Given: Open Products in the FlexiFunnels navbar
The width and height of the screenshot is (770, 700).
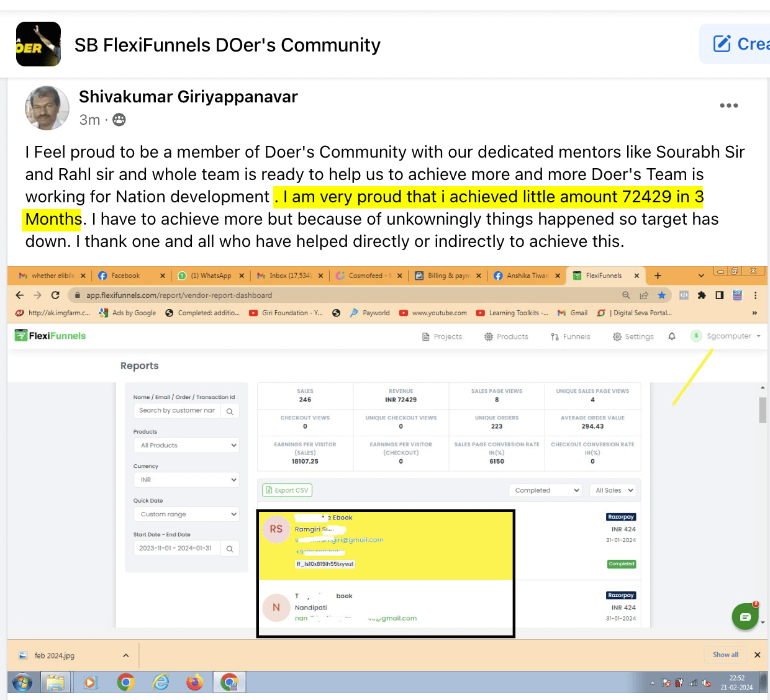Looking at the screenshot, I should pos(506,336).
